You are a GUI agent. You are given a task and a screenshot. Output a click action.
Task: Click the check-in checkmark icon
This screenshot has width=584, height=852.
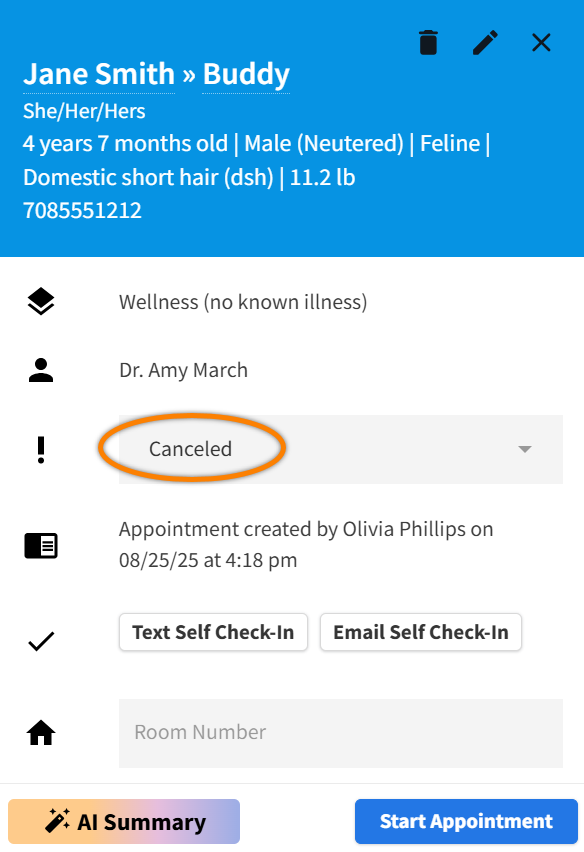40,640
